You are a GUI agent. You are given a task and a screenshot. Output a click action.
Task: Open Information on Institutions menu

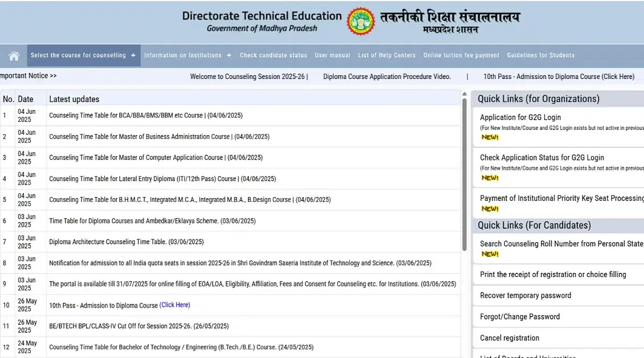(x=188, y=55)
